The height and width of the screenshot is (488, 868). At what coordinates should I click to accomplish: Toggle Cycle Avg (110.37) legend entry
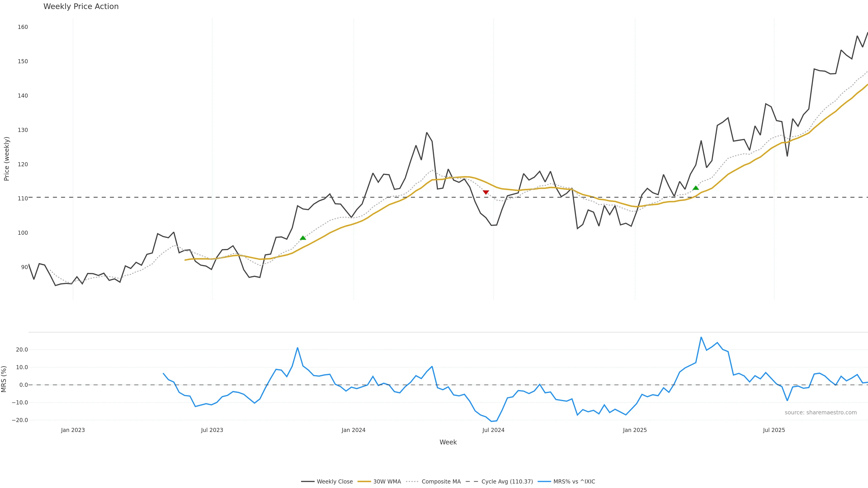[x=507, y=482]
